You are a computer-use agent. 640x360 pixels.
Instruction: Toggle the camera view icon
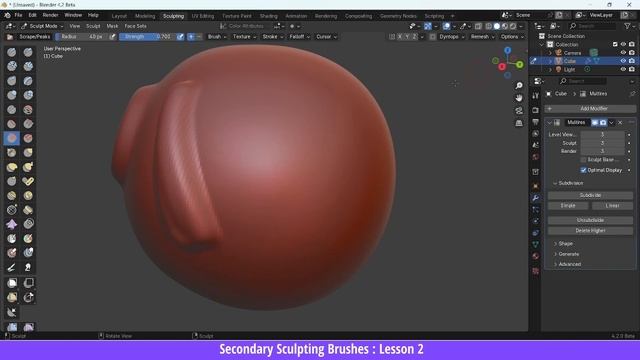(x=519, y=111)
